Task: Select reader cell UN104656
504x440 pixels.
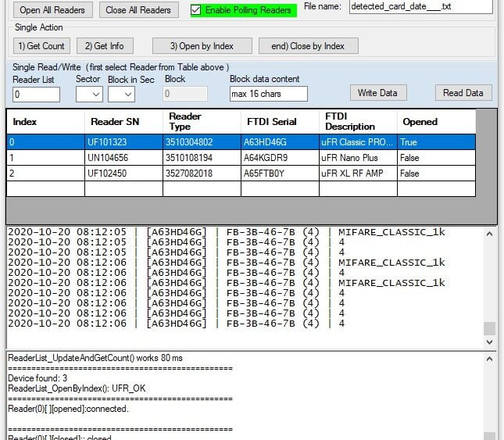Action: pyautogui.click(x=123, y=158)
